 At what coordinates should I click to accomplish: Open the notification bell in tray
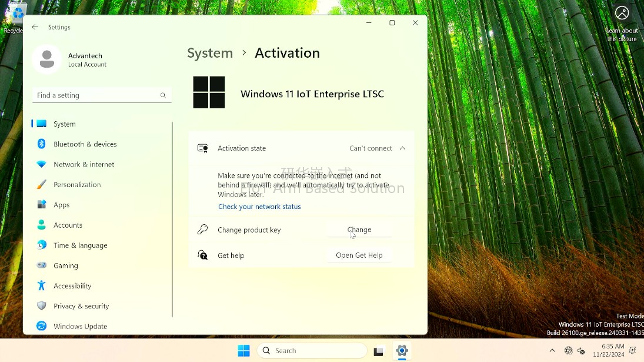(632, 350)
